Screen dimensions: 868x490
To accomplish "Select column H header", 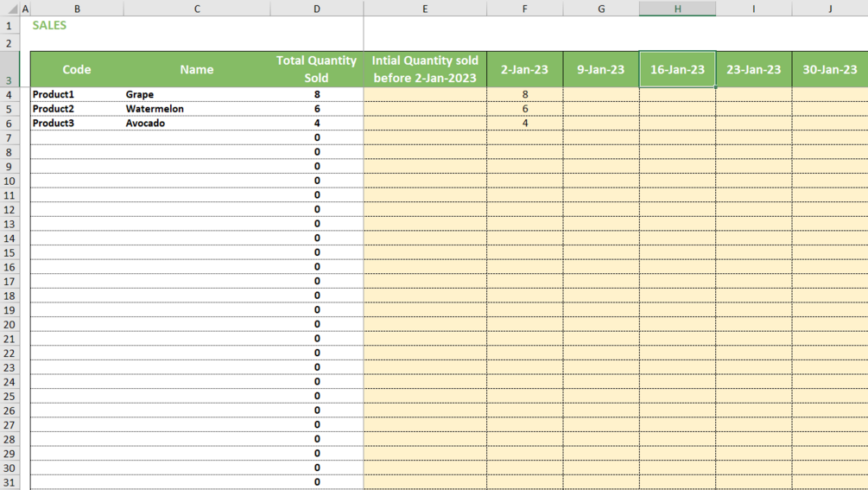I will tap(678, 9).
